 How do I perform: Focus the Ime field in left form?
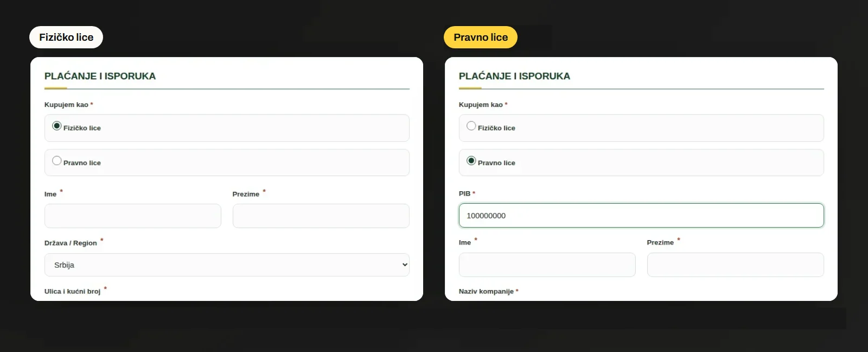click(133, 216)
